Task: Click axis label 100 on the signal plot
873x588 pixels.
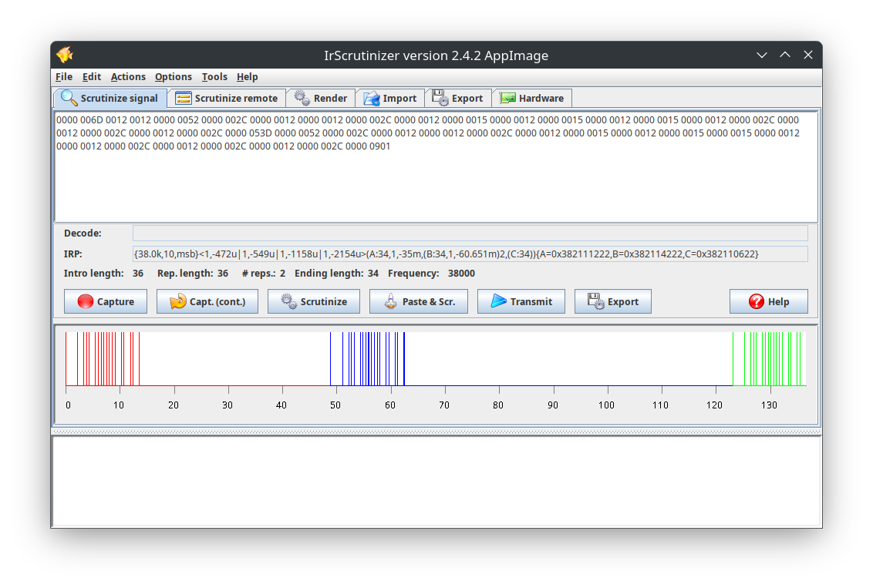Action: coord(606,405)
